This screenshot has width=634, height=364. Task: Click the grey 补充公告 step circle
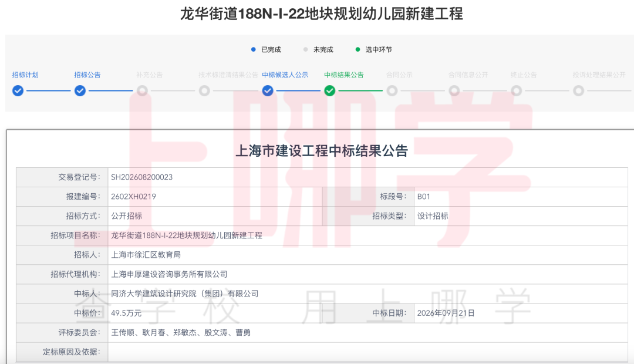pos(142,91)
